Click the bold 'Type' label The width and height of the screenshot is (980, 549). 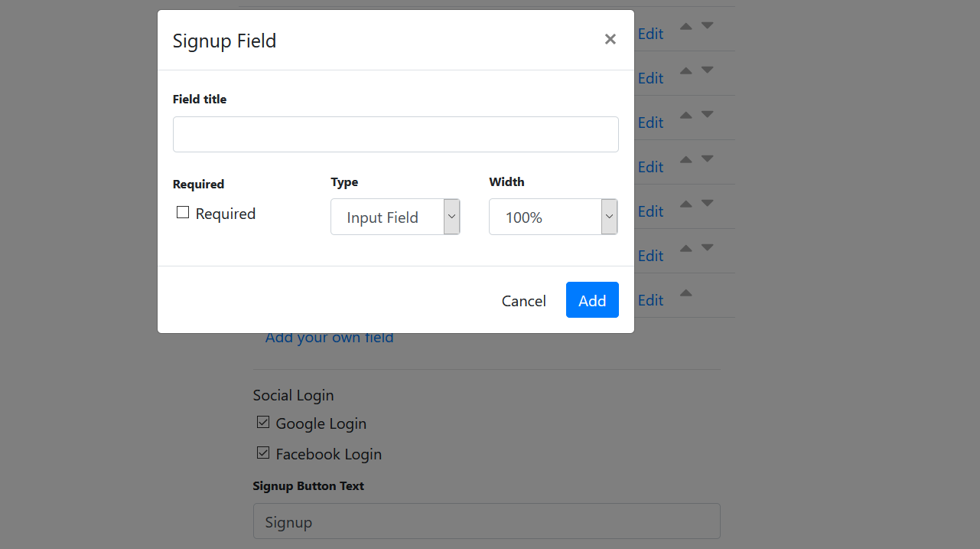click(x=344, y=181)
